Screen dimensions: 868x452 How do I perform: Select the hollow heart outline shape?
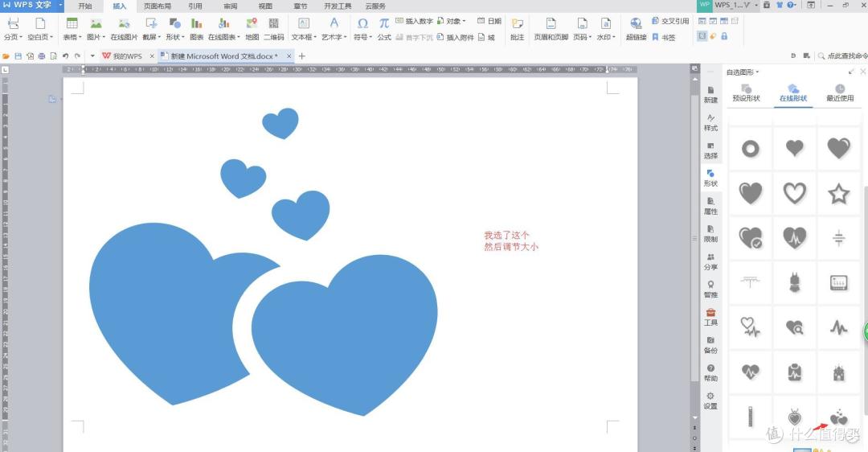click(x=794, y=193)
